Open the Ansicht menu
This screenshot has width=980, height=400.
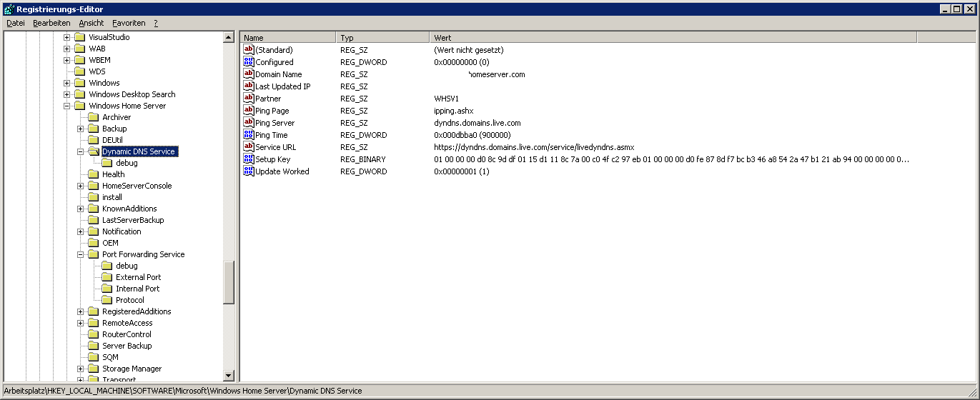coord(91,23)
